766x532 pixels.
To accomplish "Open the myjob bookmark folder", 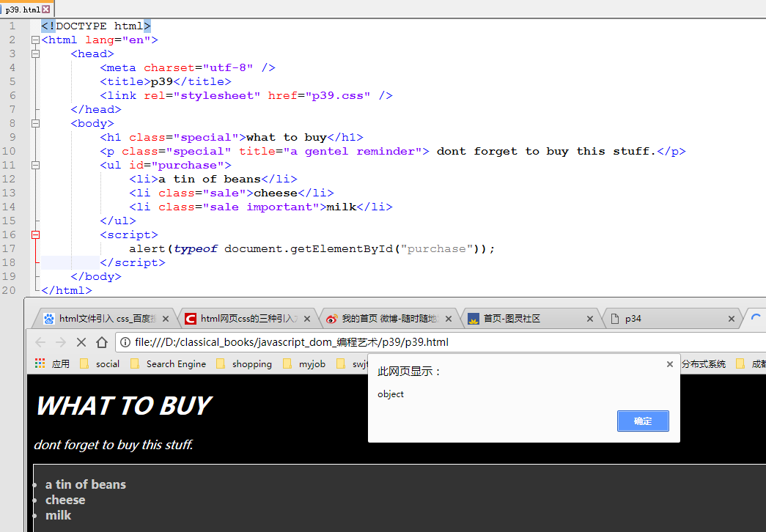I will click(x=304, y=364).
